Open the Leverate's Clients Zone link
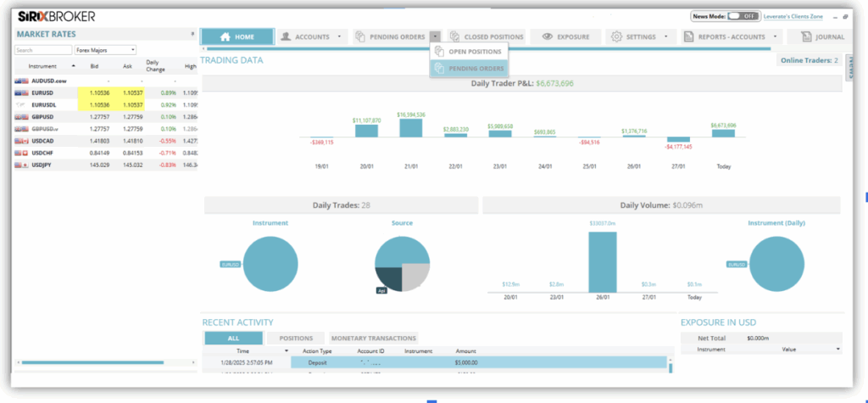 [x=796, y=16]
